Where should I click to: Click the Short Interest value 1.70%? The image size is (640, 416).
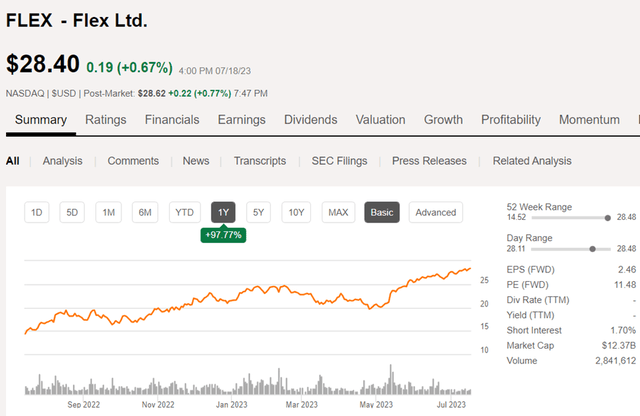[623, 330]
